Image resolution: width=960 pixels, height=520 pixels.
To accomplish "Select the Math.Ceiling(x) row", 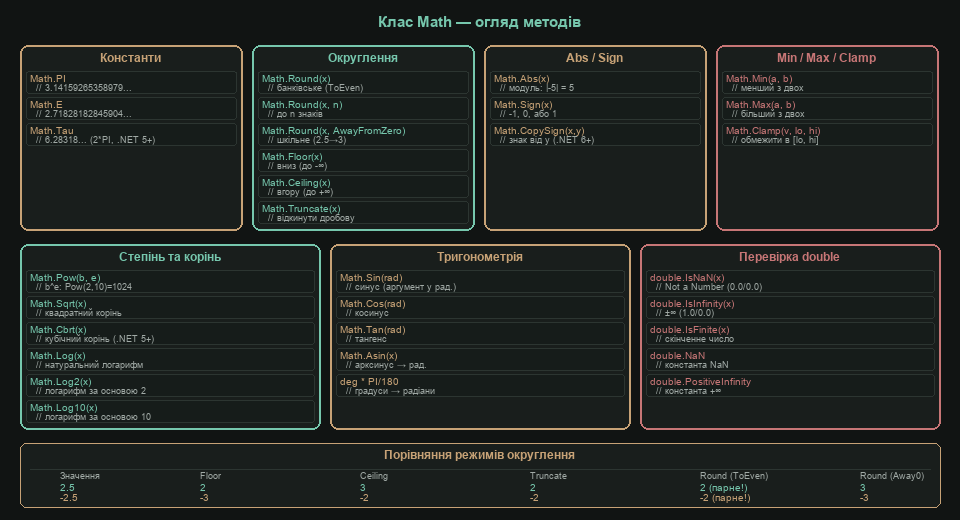I will pyautogui.click(x=364, y=187).
